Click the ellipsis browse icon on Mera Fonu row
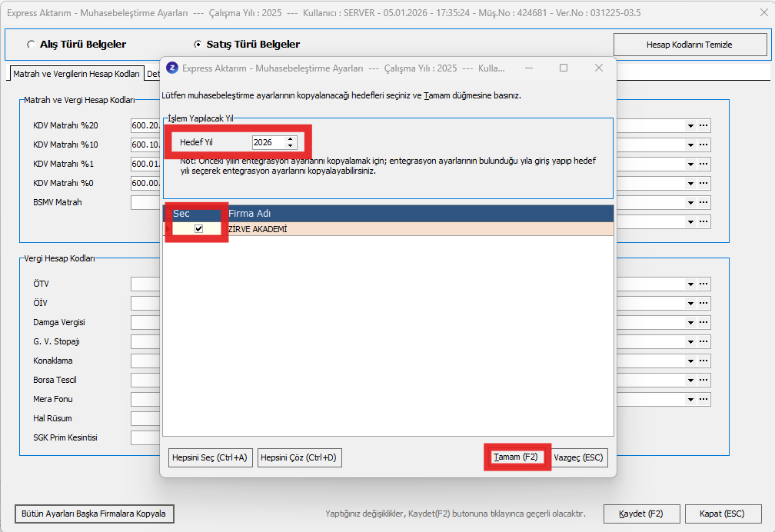775x532 pixels. [x=703, y=400]
